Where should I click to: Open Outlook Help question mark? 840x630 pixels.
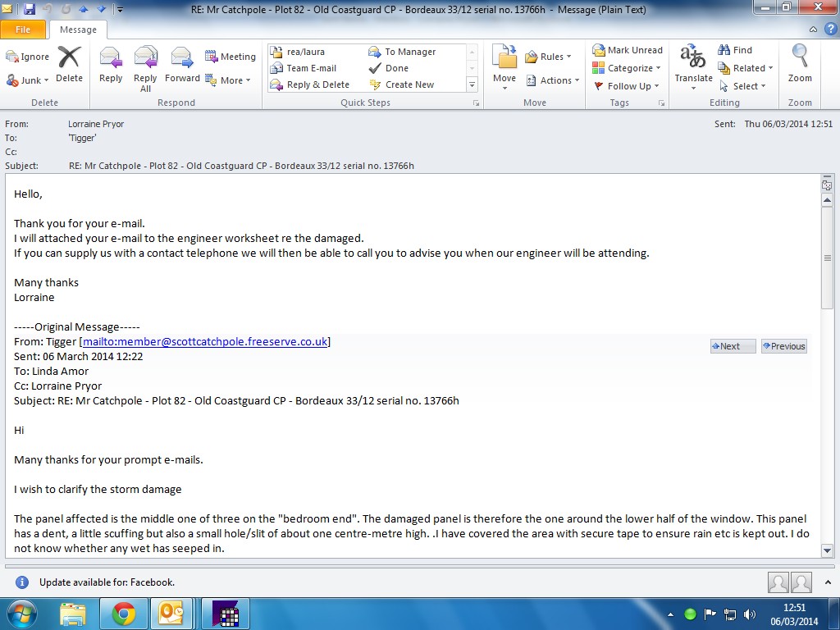tap(831, 29)
